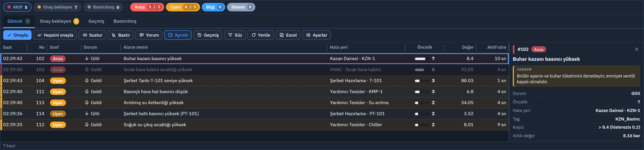Click the priority bar in row 104

422,81
